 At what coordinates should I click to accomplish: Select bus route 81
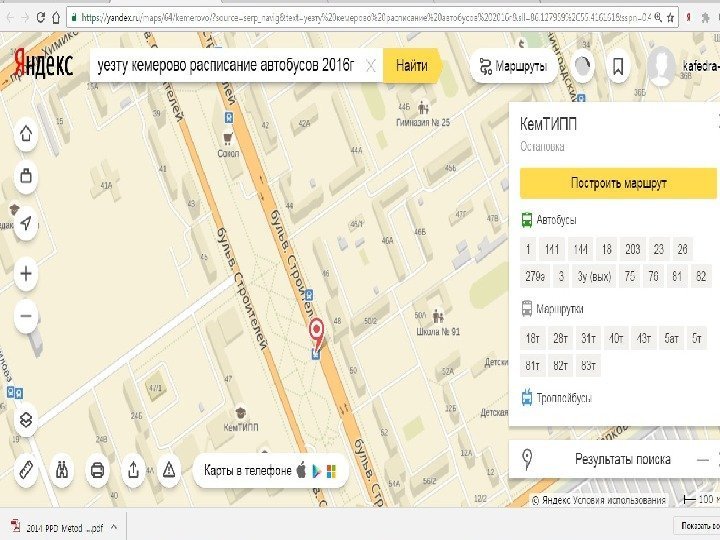pos(677,276)
